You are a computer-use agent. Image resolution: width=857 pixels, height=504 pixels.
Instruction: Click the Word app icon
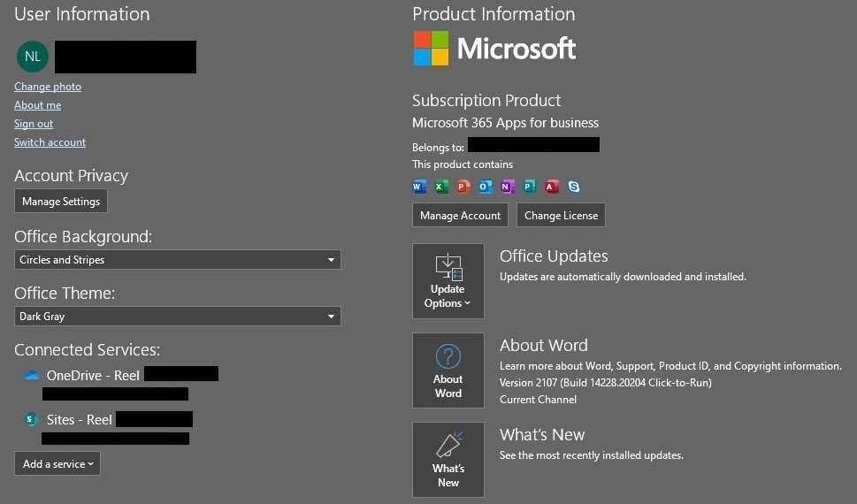pyautogui.click(x=419, y=187)
